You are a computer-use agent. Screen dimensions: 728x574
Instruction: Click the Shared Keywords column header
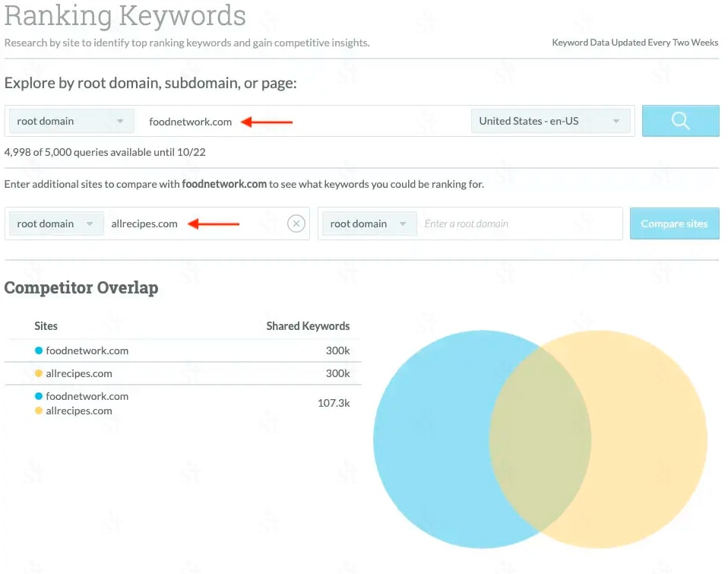tap(308, 326)
